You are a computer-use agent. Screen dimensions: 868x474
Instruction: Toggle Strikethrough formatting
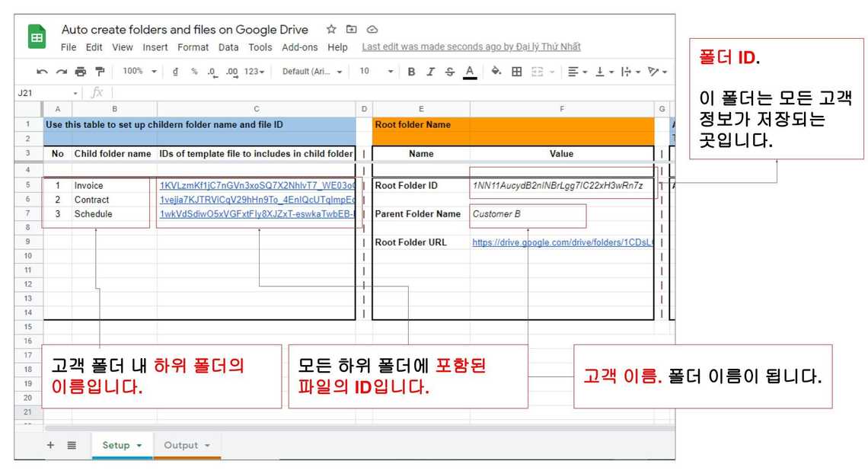click(x=449, y=72)
